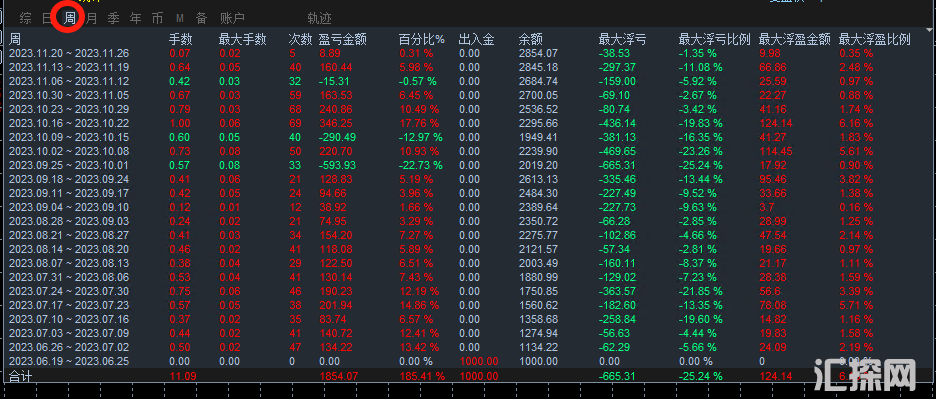The image size is (936, 399).
Task: Select the 2023.06.19 ~ 2023.06.25 row
Action: pos(468,361)
